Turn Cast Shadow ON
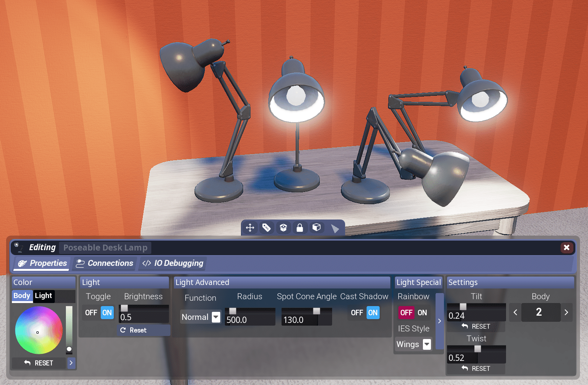Image resolution: width=588 pixels, height=385 pixels. [373, 313]
